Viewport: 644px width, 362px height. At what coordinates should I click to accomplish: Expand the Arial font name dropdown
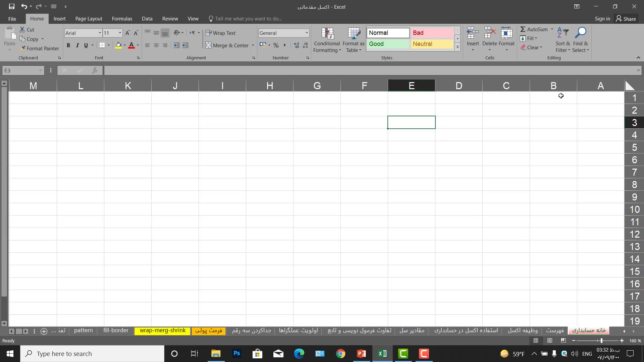pyautogui.click(x=100, y=33)
